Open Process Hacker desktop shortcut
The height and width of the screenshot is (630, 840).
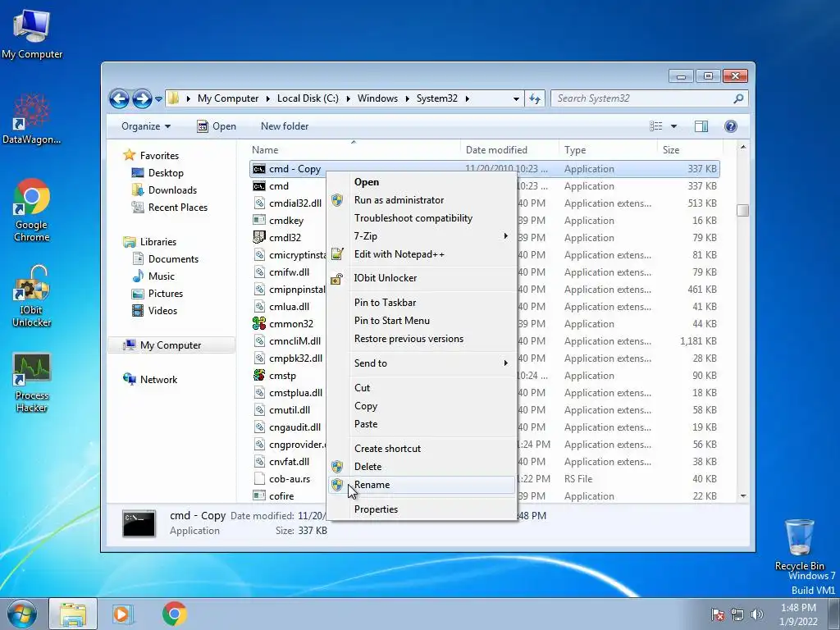32,383
